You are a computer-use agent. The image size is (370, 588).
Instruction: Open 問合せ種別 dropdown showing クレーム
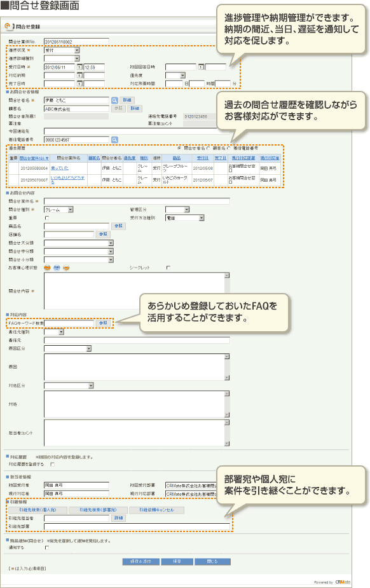tap(58, 210)
